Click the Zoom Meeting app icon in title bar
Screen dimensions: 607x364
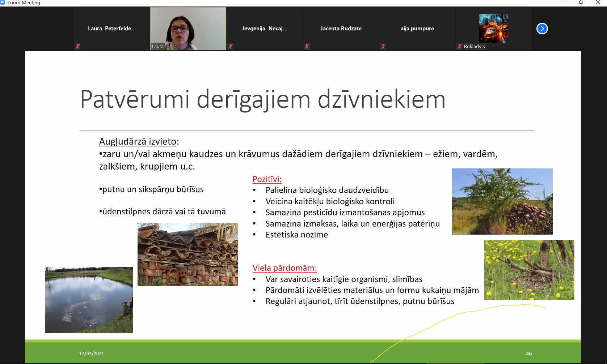pos(3,3)
